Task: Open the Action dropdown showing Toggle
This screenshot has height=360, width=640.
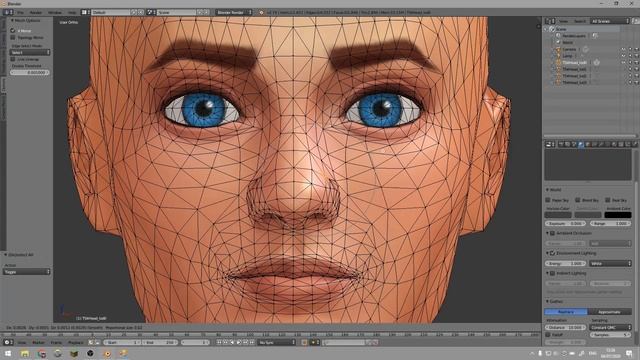Action: [x=27, y=272]
